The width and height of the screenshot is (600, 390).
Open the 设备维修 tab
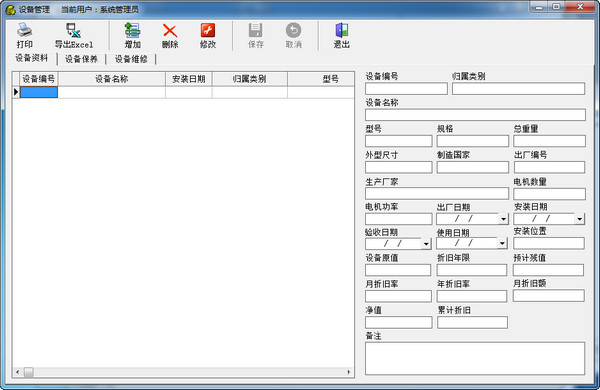(131, 59)
